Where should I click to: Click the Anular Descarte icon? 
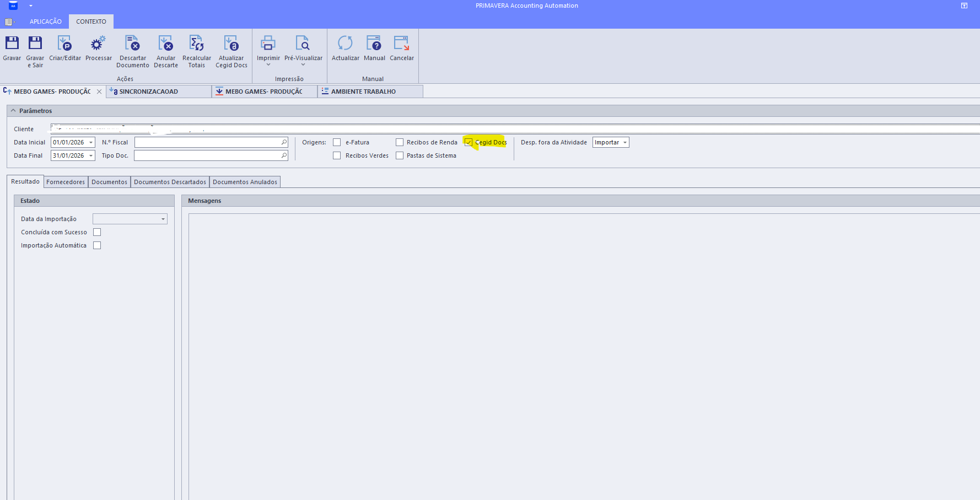point(166,44)
